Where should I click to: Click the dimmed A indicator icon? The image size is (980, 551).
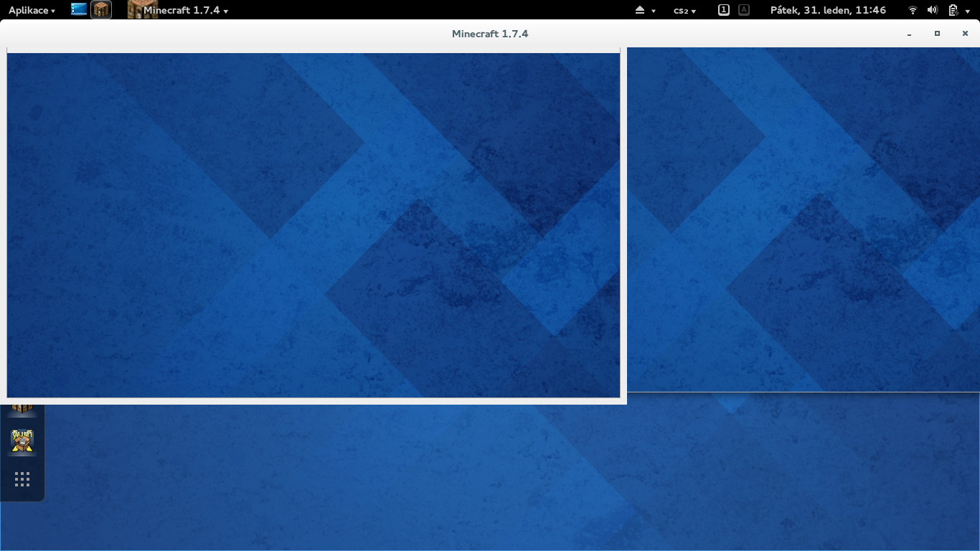point(744,10)
